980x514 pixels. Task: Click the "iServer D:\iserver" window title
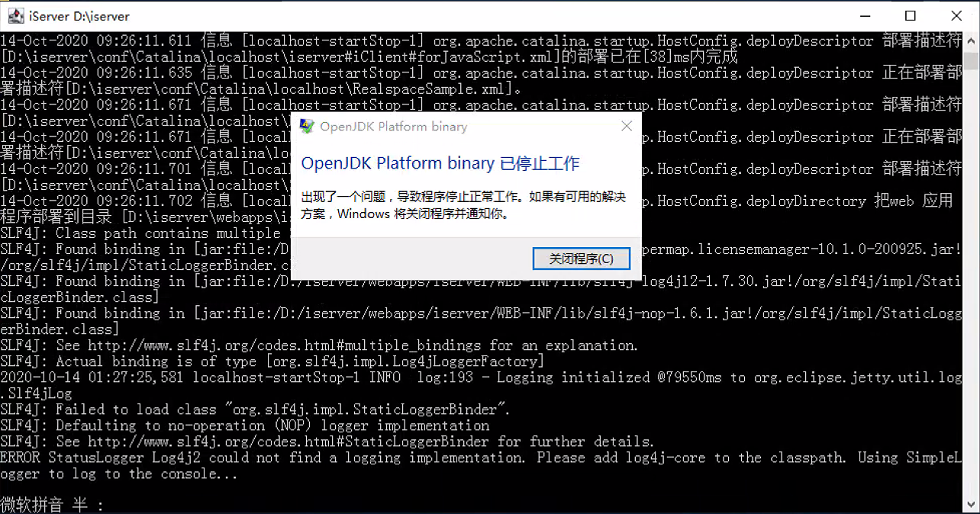click(x=79, y=16)
